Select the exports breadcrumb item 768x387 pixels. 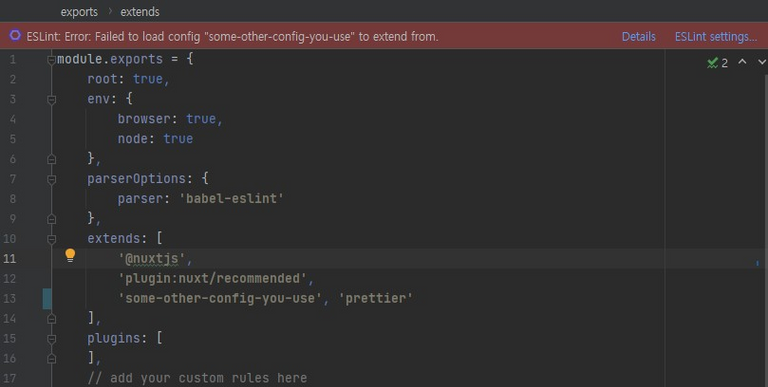coord(79,12)
